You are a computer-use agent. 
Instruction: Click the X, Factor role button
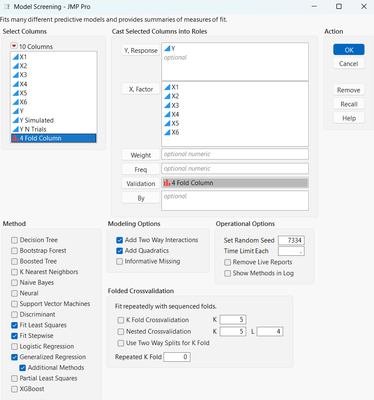140,89
